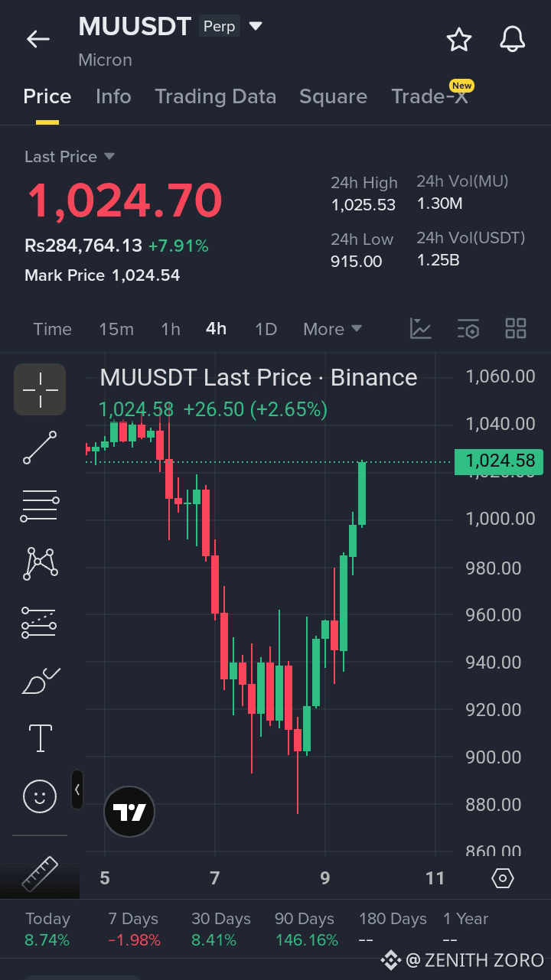Select the ruler measure tool
Screen dimensions: 551x980
click(x=40, y=874)
